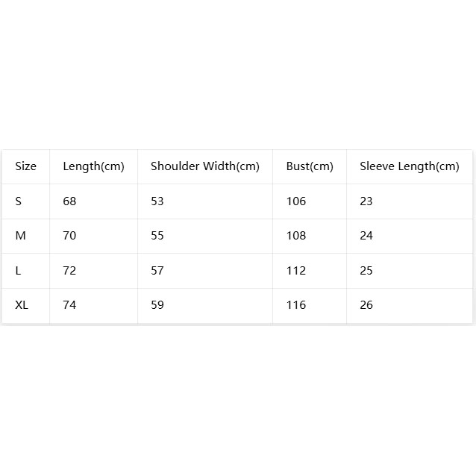Click length value 68 for size S
Screen dimensions: 476x476
tap(69, 201)
